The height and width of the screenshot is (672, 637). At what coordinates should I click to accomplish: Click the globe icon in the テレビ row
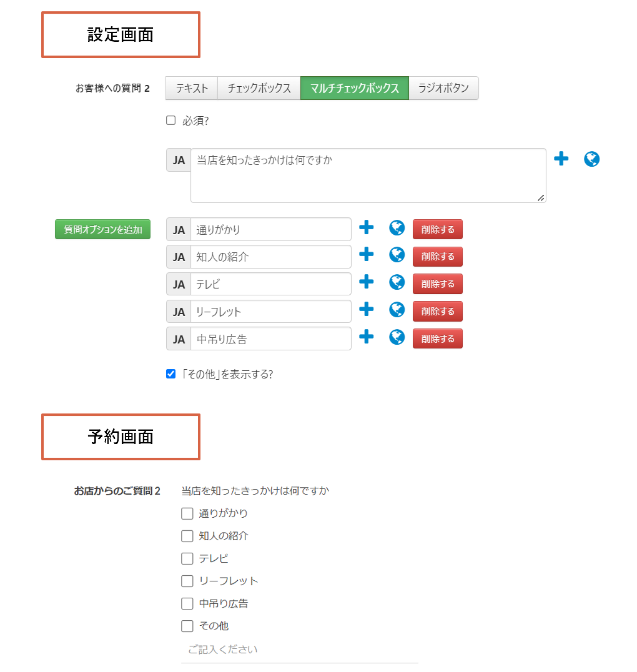(397, 282)
